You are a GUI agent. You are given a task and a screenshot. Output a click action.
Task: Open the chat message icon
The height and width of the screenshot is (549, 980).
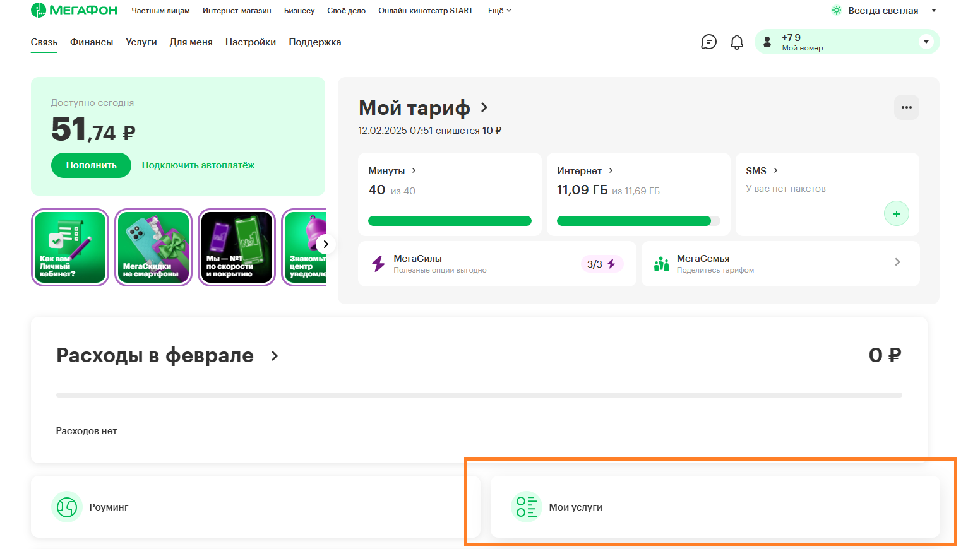click(x=708, y=42)
